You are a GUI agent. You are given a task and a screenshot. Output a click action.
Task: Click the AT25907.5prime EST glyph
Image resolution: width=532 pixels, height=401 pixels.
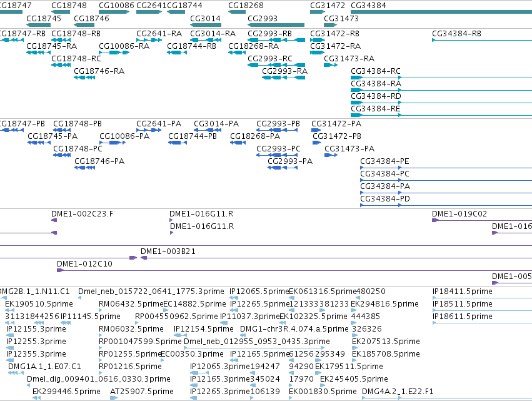click(114, 398)
